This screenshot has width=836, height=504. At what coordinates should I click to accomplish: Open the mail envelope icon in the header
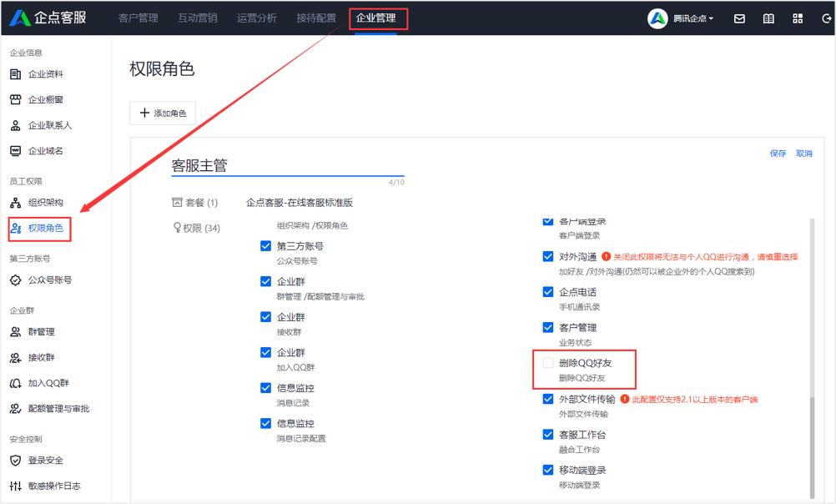tap(739, 18)
